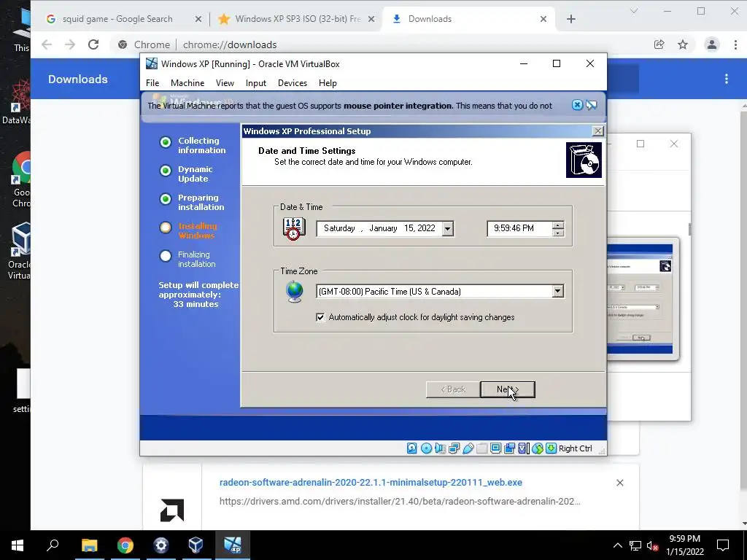Image resolution: width=747 pixels, height=560 pixels.
Task: Open VirtualBox Machine menu
Action: tap(187, 83)
